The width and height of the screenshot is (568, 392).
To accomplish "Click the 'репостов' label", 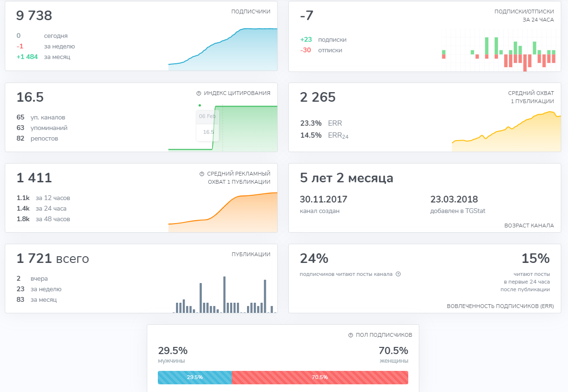I will coord(44,138).
